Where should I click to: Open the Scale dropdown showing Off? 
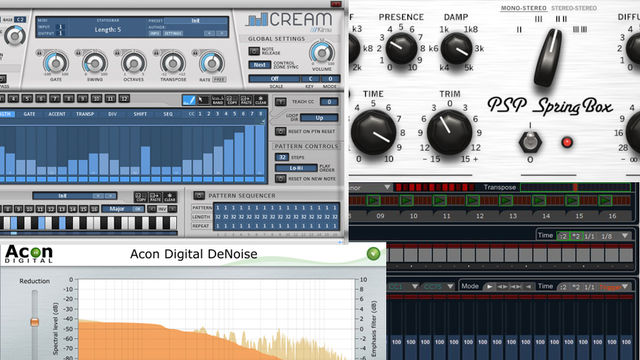coord(274,79)
